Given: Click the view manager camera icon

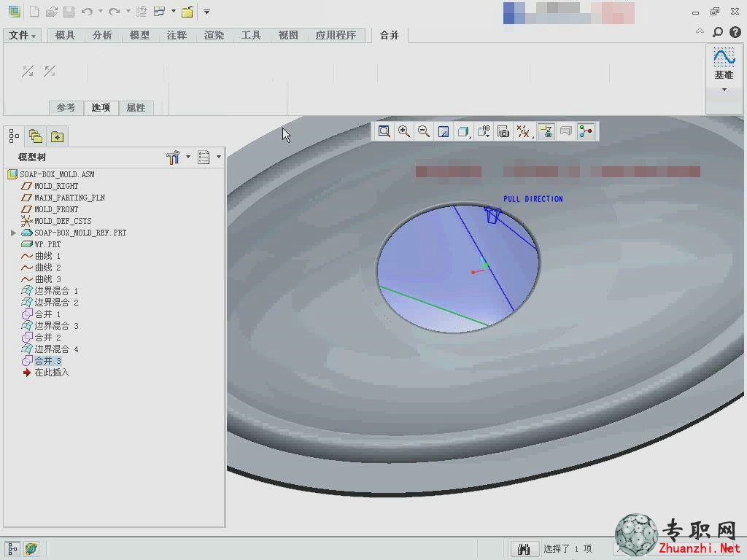Looking at the screenshot, I should [x=503, y=131].
